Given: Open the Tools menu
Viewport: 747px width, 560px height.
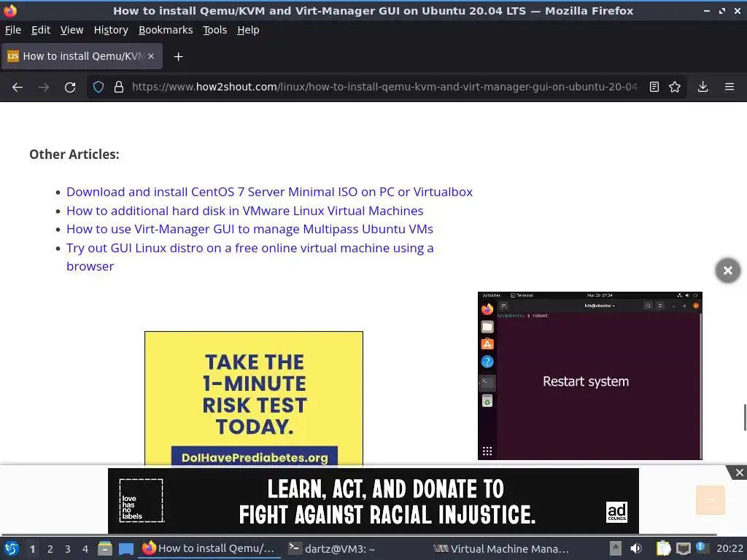Looking at the screenshot, I should (215, 30).
